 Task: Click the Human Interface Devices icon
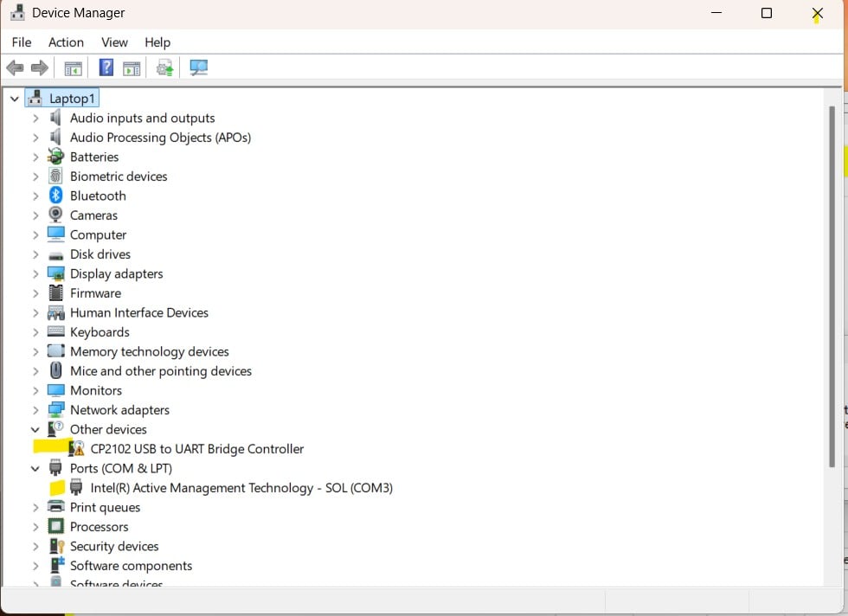(55, 312)
